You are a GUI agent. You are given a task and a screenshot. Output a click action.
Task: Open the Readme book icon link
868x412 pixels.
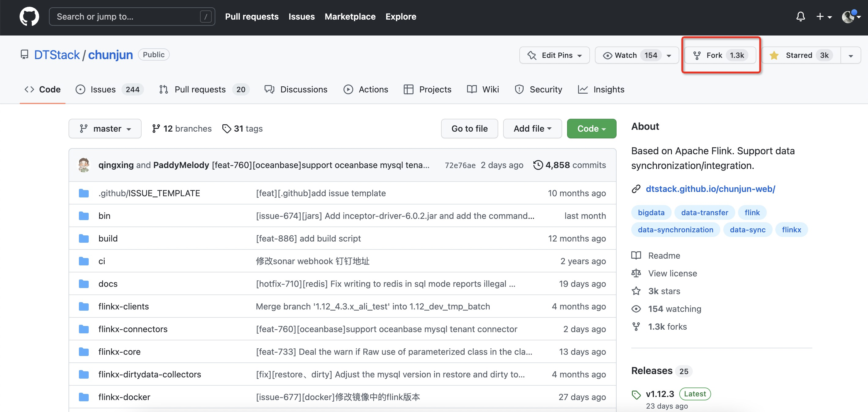pos(636,256)
